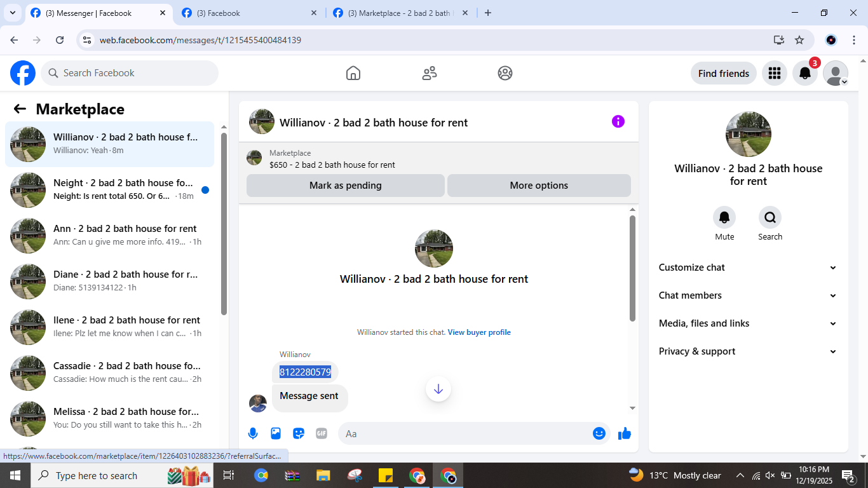This screenshot has width=868, height=488.
Task: Open a new browser tab
Action: click(x=488, y=13)
